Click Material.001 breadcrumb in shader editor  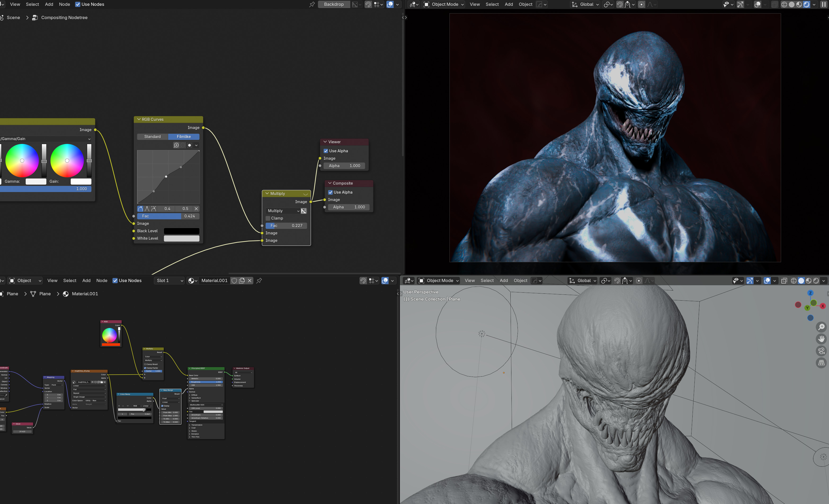coord(85,294)
